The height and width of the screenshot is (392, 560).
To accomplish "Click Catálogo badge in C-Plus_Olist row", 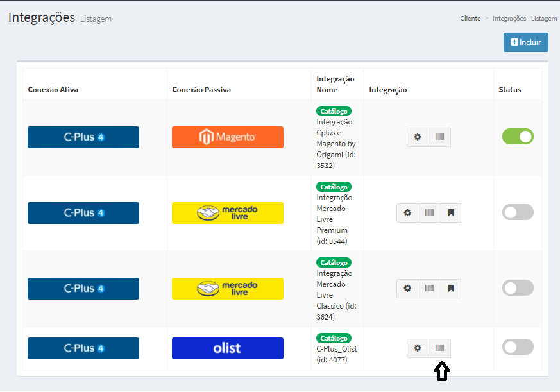I will [334, 338].
